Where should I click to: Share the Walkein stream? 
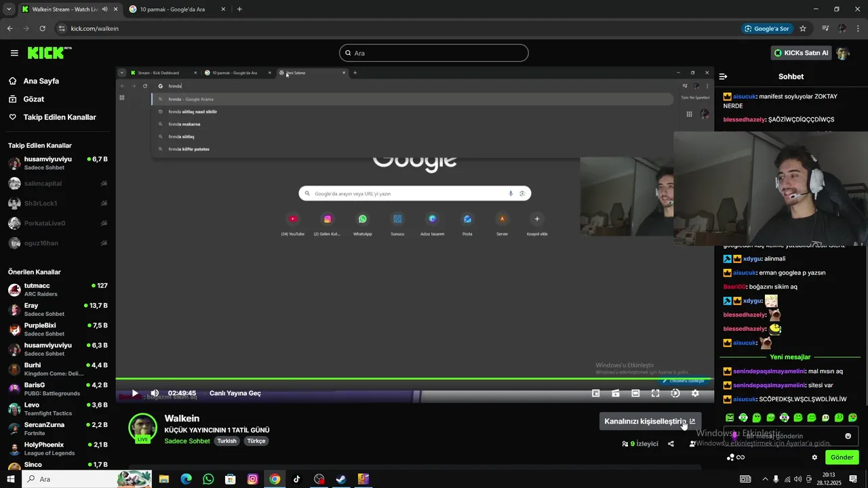click(671, 444)
